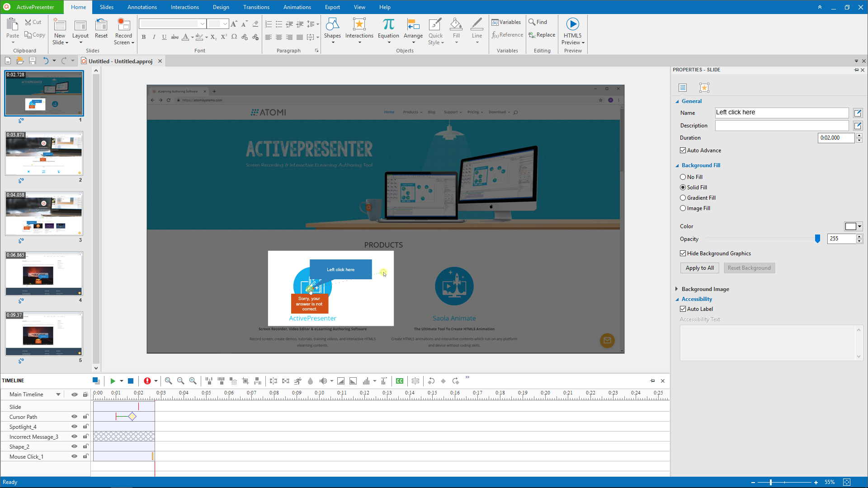Viewport: 868px width, 488px height.
Task: Stop timeline playback
Action: pos(131,381)
